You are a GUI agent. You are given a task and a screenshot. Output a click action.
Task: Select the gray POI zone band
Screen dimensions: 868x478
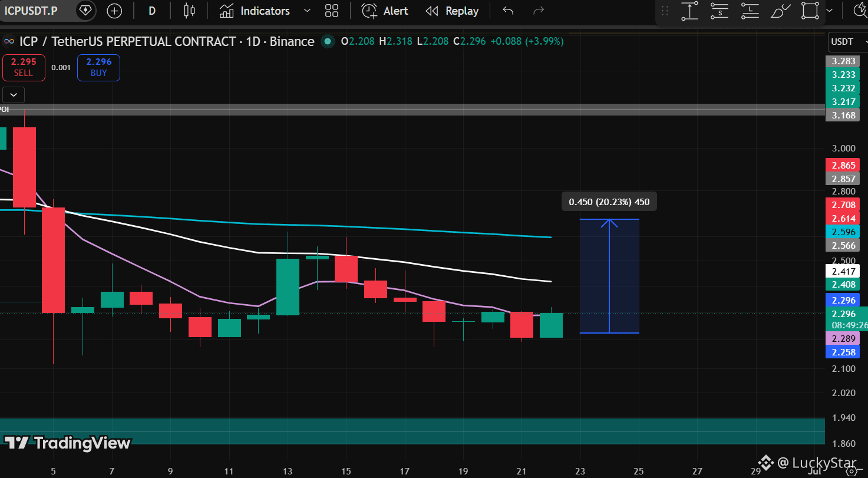click(412, 110)
